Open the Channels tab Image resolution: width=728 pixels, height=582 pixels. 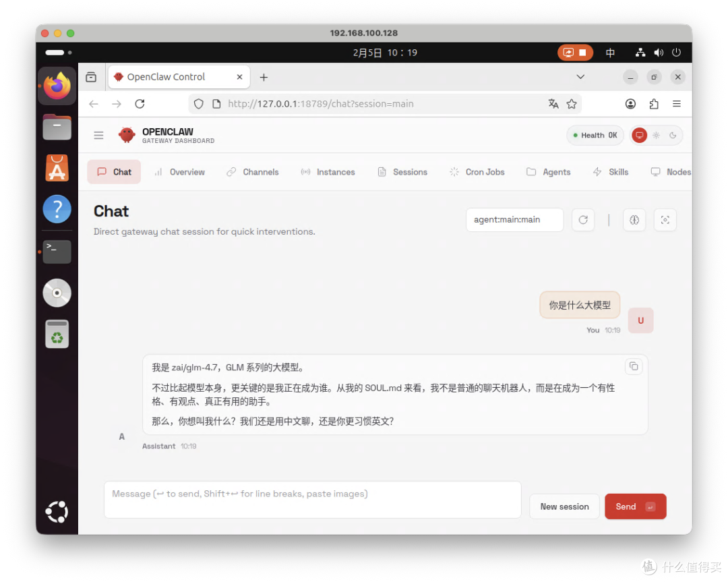point(253,172)
